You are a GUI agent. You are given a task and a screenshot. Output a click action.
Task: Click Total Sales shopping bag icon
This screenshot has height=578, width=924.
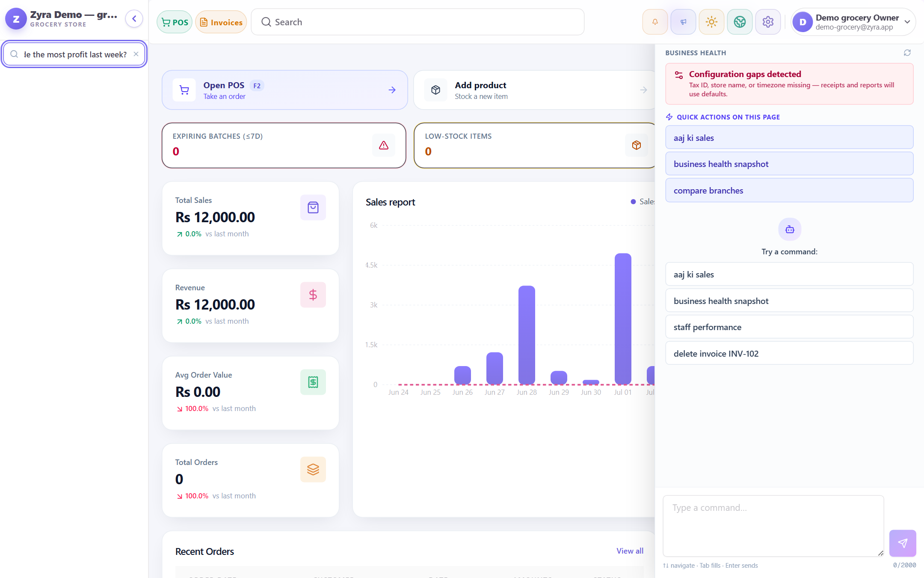(x=313, y=208)
